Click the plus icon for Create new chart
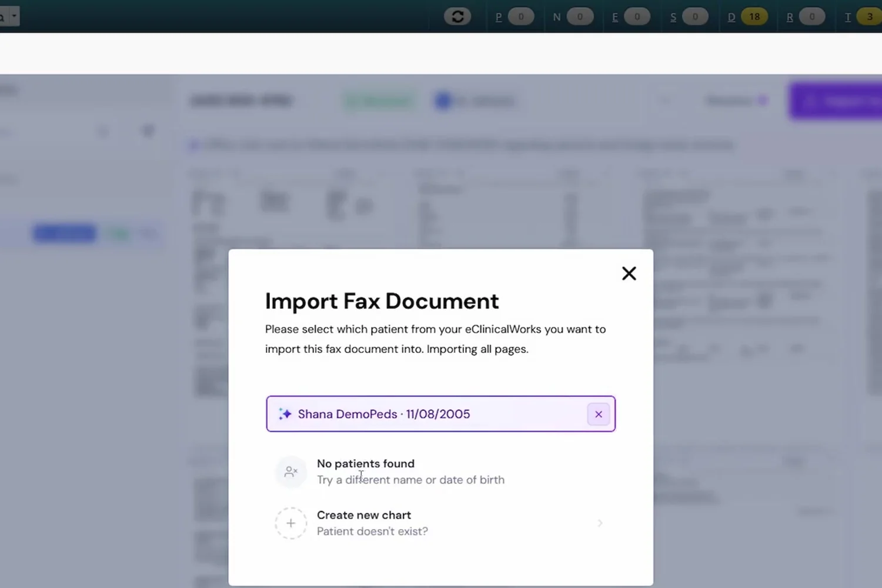This screenshot has height=588, width=882. point(291,523)
